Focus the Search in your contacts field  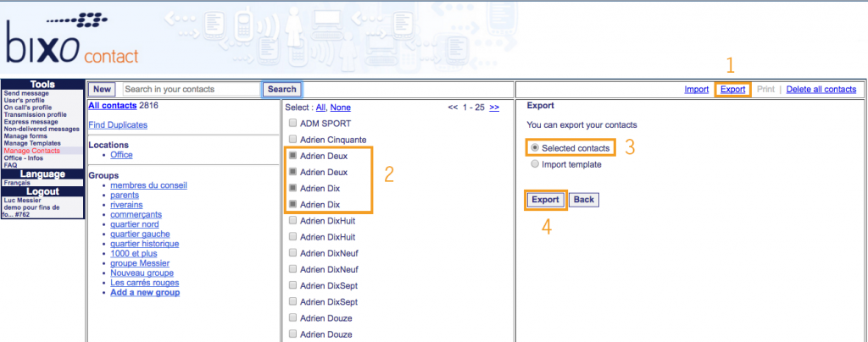[x=192, y=89]
